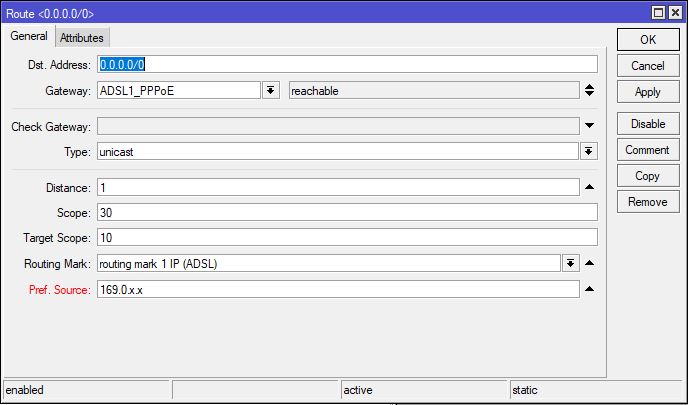
Task: Collapse the Routing Mark field arrow
Action: click(590, 263)
